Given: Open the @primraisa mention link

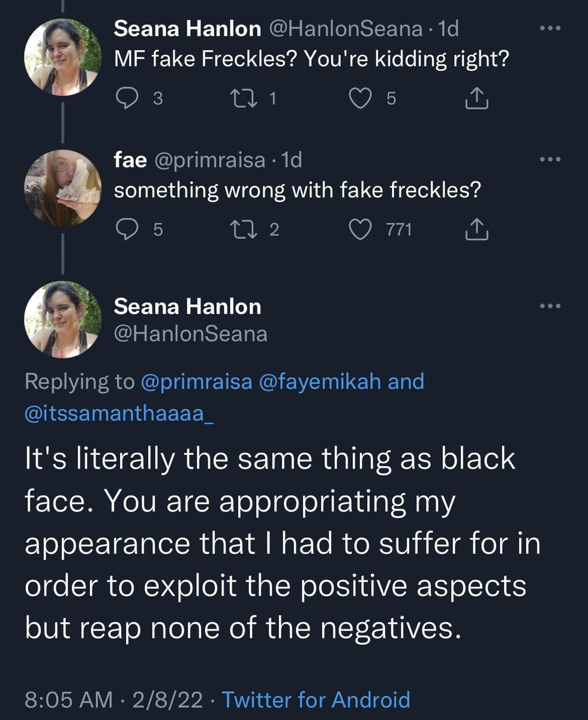Looking at the screenshot, I should (196, 381).
